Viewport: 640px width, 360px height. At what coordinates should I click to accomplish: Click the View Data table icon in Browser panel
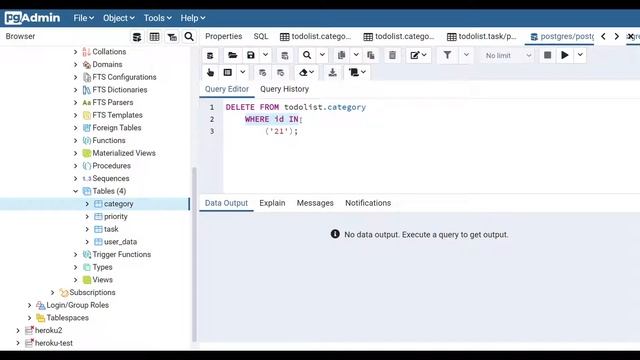[x=154, y=37]
